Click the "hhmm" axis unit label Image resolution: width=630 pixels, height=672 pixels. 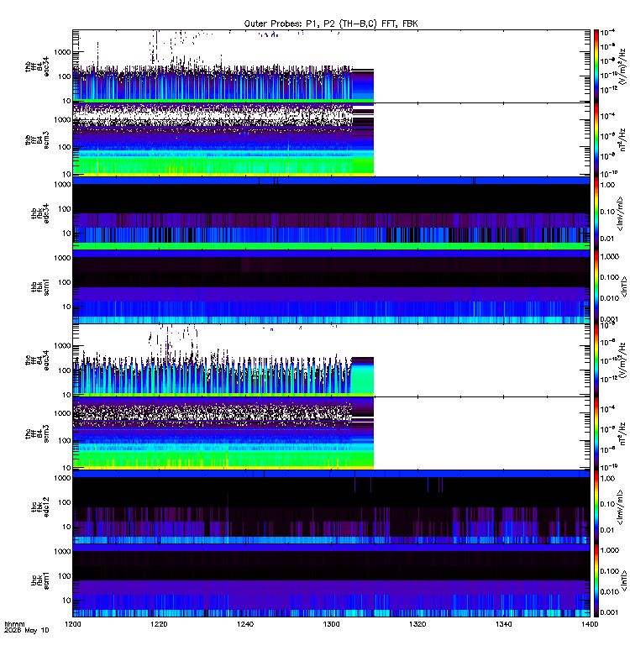click(x=14, y=624)
